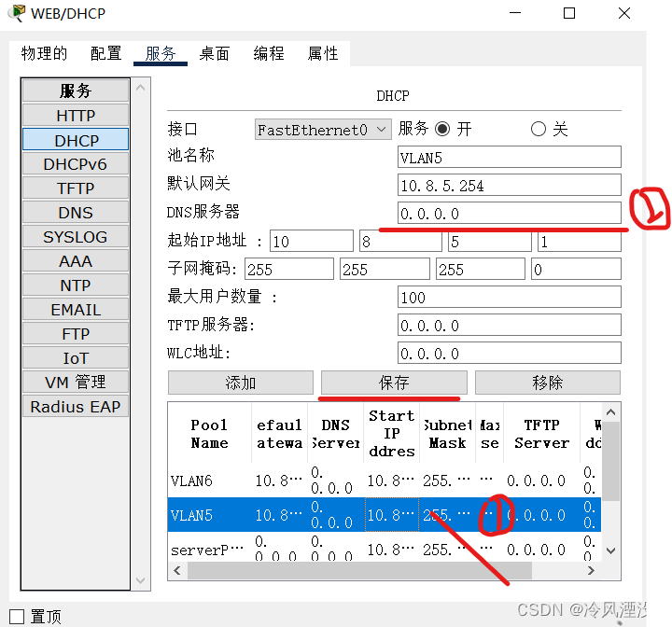
Task: Open SYSLOG service settings
Action: [76, 237]
